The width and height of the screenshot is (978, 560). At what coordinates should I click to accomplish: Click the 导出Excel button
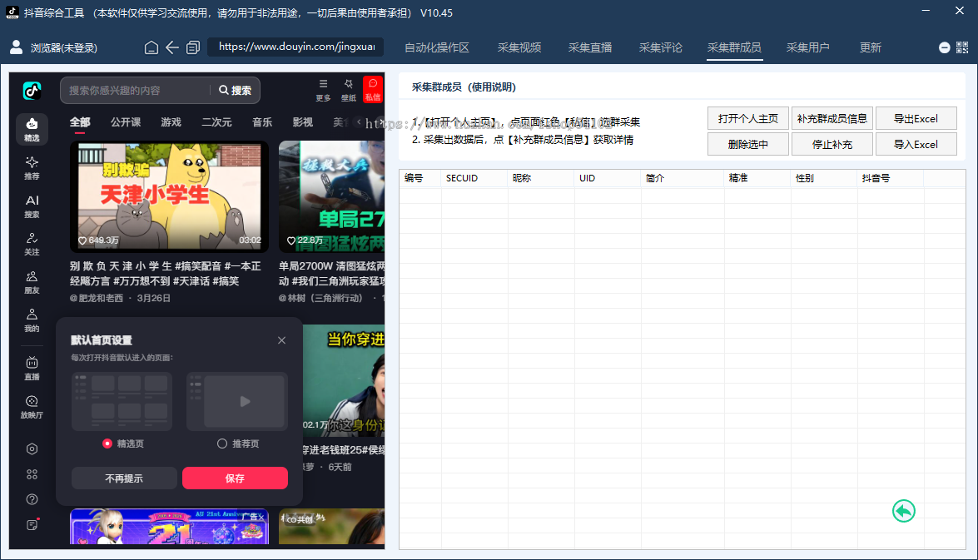point(916,118)
